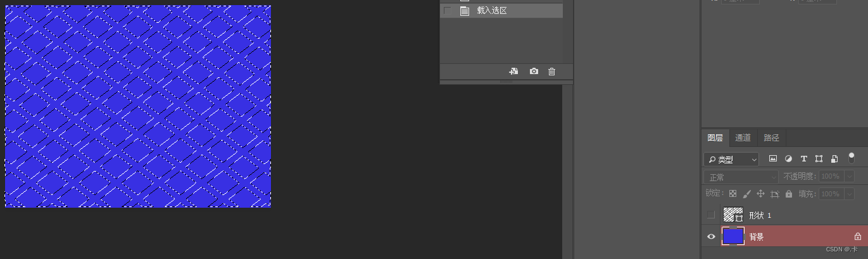Screen dimensions: 868x259
Task: Create a new snapshot camera icon
Action: click(534, 72)
